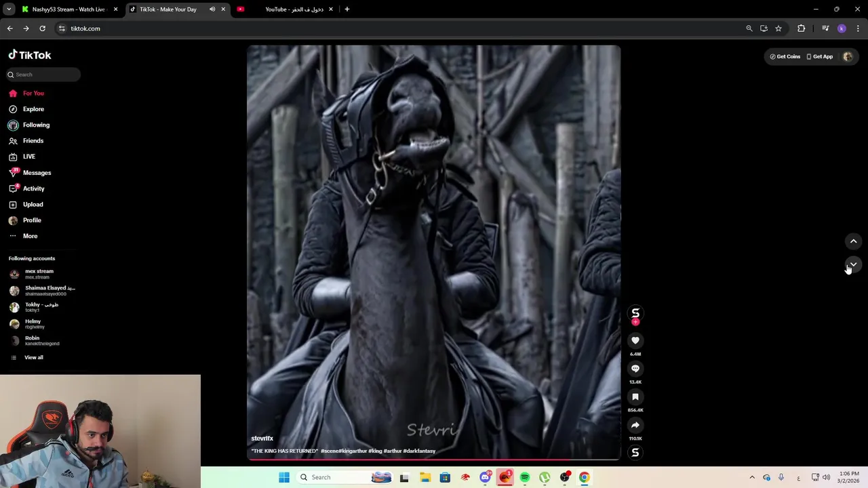
Task: View site information icon
Action: [62, 28]
